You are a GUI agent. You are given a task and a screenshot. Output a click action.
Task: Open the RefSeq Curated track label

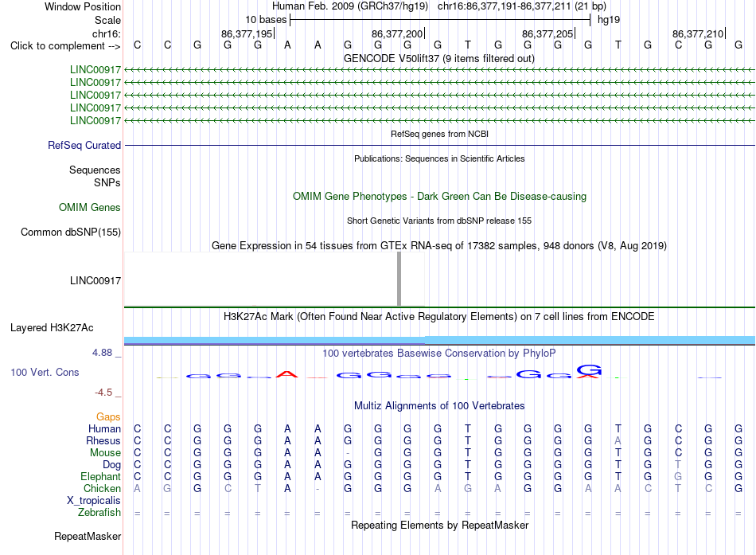point(84,145)
